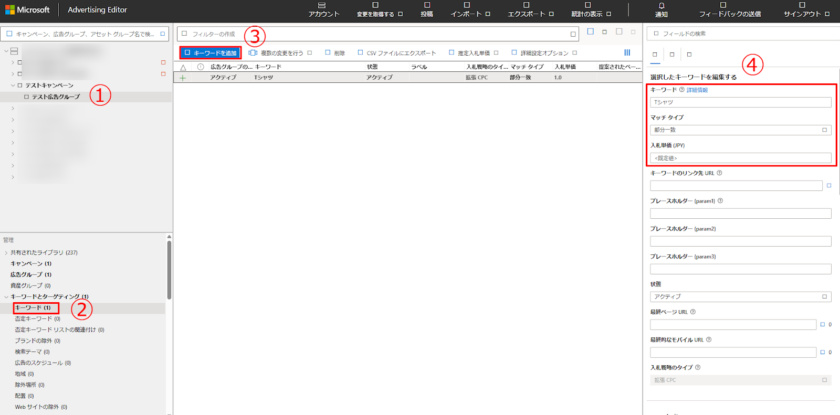Open the マッチ タイプ dropdown
The width and height of the screenshot is (840, 415).
[740, 129]
